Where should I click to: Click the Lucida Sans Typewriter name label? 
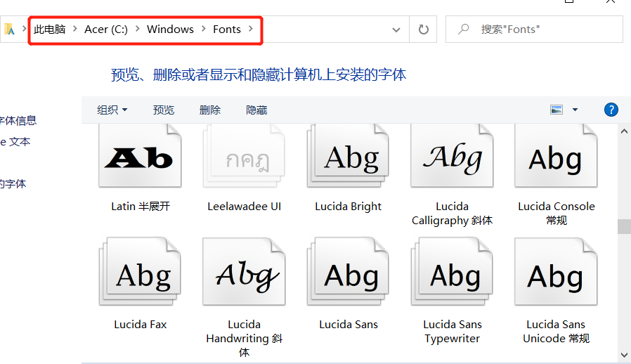click(x=453, y=332)
